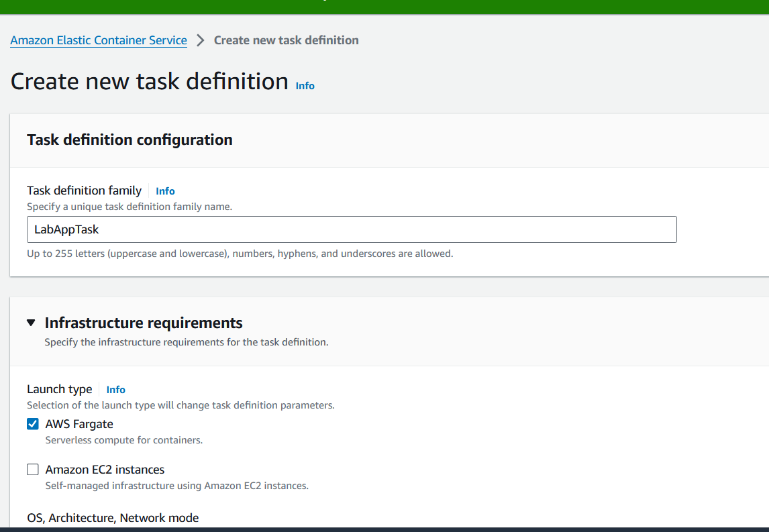The height and width of the screenshot is (532, 769).
Task: Click the Self-managed infrastructure description text
Action: click(177, 486)
